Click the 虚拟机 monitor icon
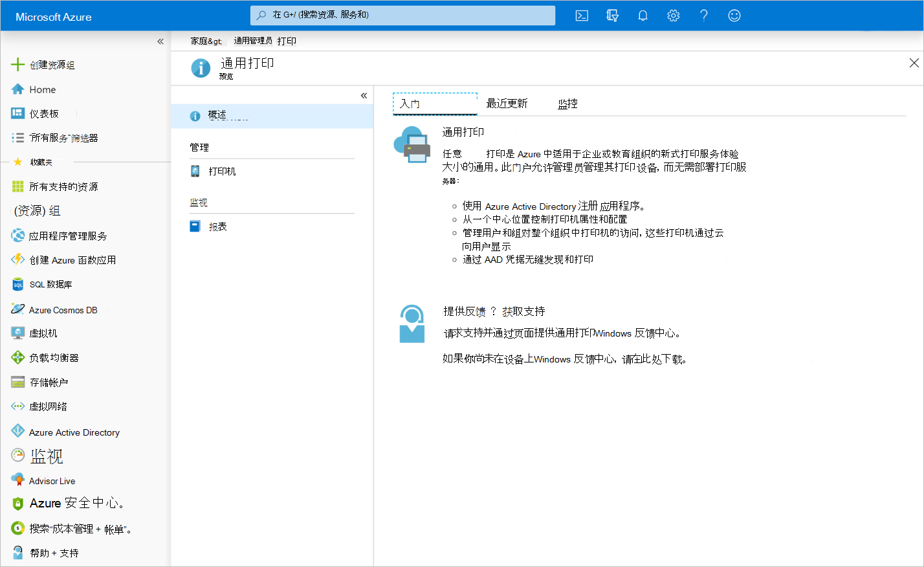This screenshot has width=924, height=567. tap(18, 333)
